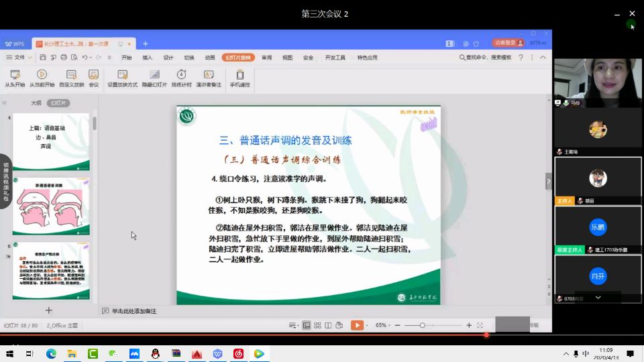Click the 访客登录 login button
This screenshot has width=644, height=362.
508,43
